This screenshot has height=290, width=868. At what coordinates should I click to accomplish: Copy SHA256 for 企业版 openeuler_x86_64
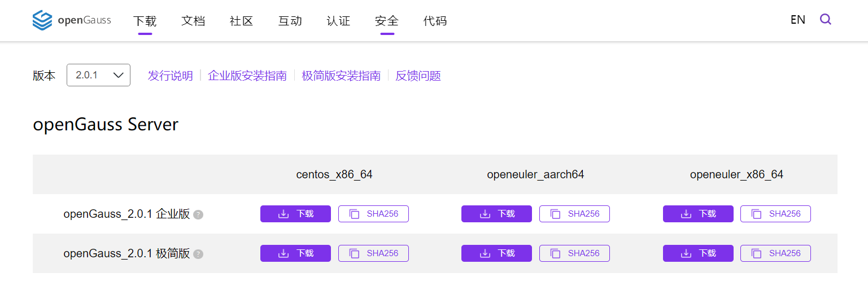(x=775, y=214)
